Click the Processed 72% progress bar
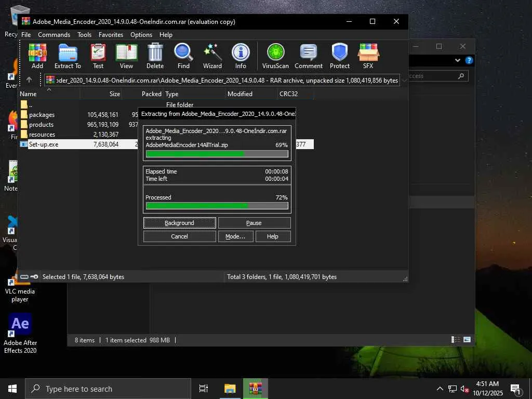The height and width of the screenshot is (399, 532). [217, 206]
